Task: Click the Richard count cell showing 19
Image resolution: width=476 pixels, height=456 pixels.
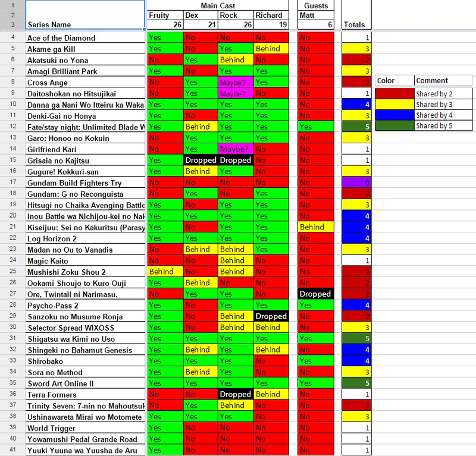Action: click(x=271, y=24)
